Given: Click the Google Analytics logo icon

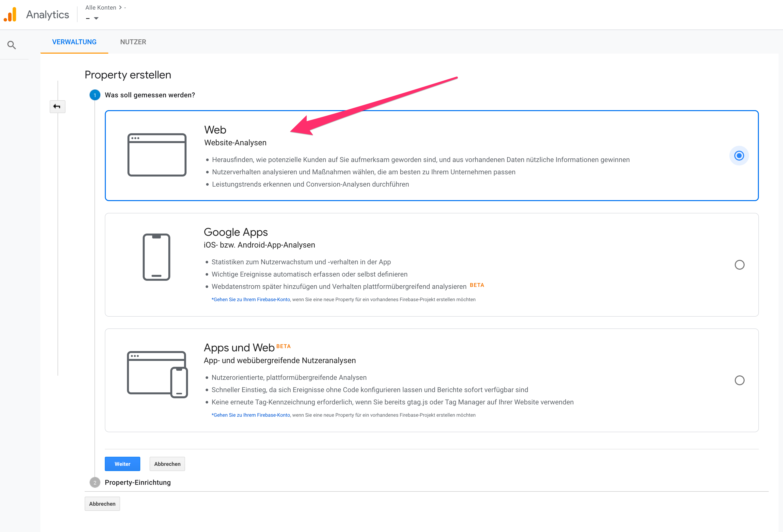Looking at the screenshot, I should pyautogui.click(x=10, y=15).
